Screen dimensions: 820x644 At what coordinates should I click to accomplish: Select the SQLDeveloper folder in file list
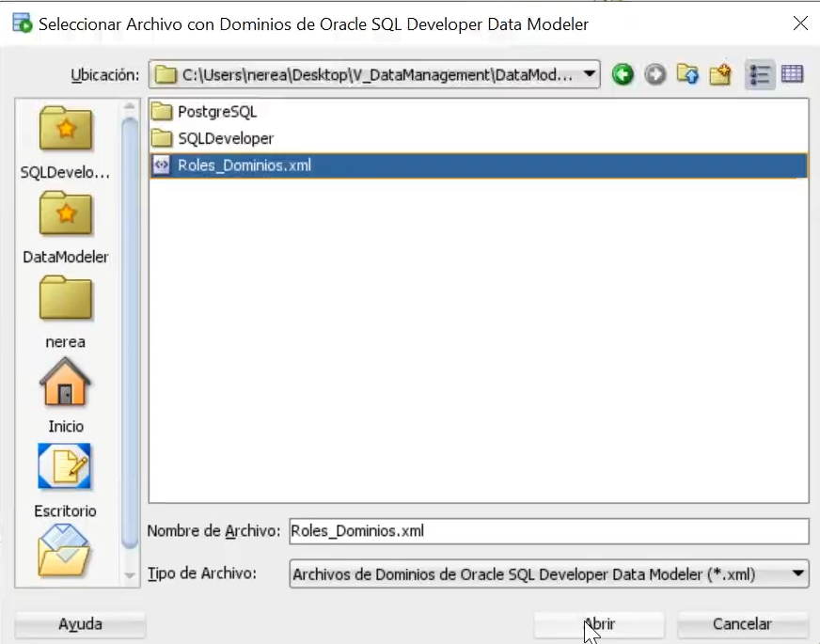tap(226, 138)
